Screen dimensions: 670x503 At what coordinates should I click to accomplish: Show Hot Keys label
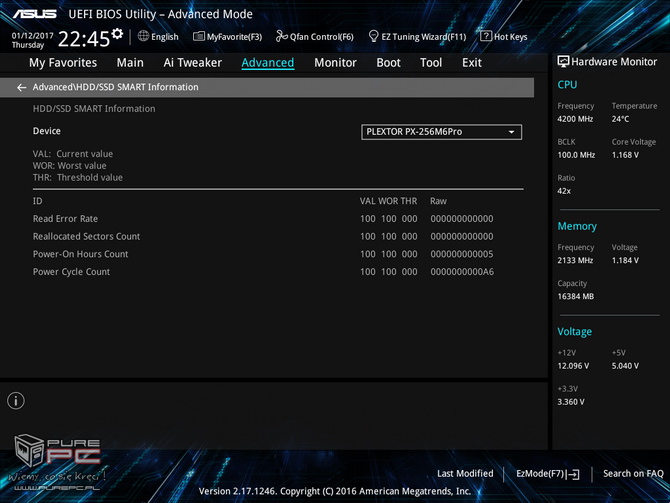(510, 37)
